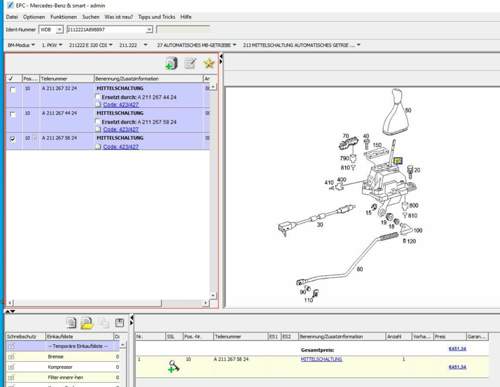Click the yellow star favorites icon

[209, 63]
